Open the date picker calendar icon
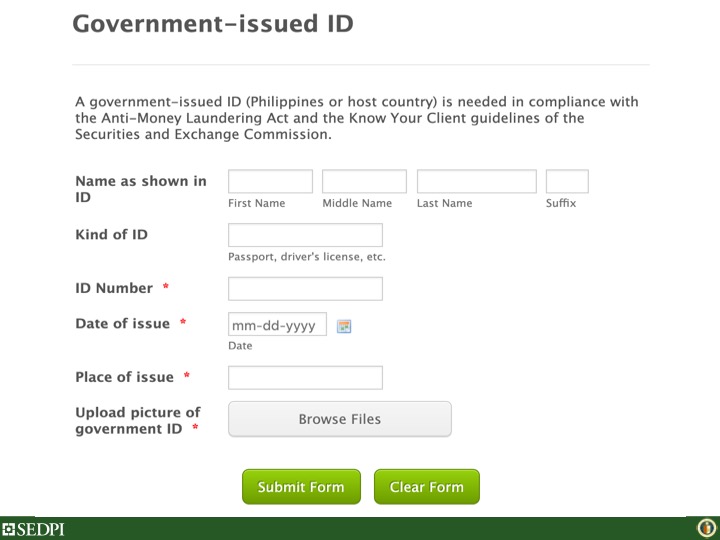 (344, 326)
